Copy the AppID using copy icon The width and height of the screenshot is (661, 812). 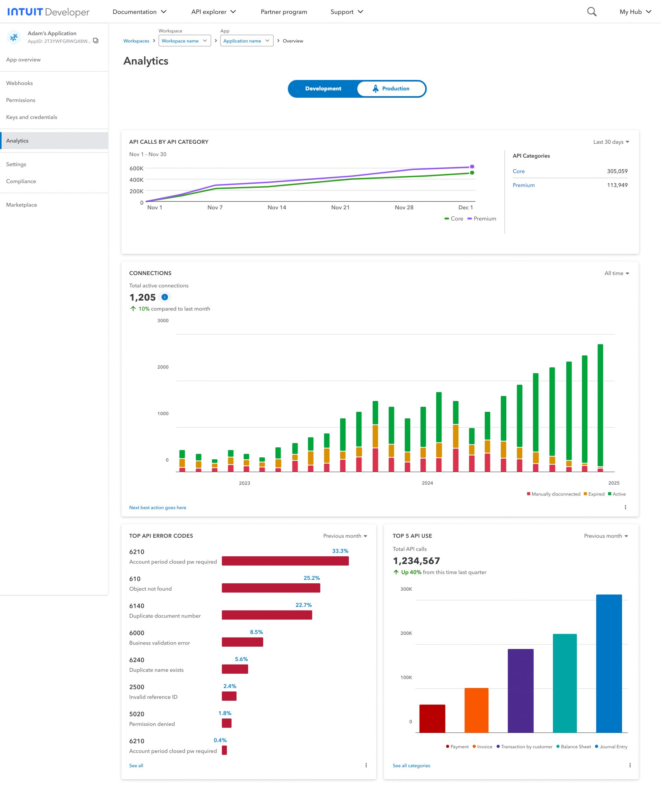(96, 41)
